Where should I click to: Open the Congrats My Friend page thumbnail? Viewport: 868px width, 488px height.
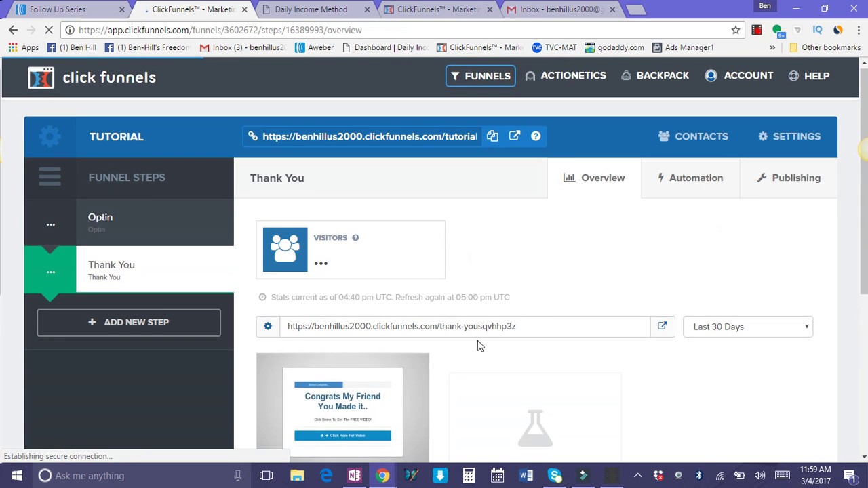[342, 407]
